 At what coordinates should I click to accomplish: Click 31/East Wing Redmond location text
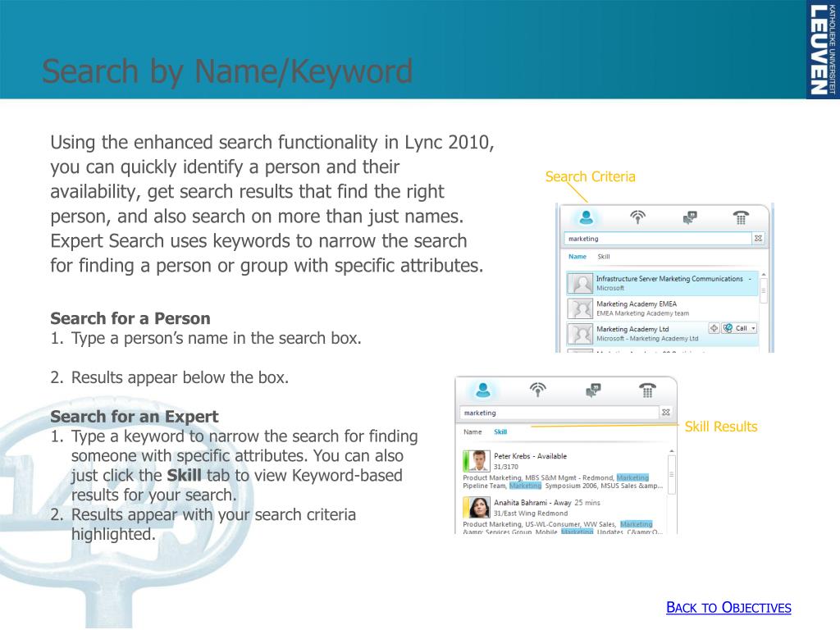tap(531, 514)
